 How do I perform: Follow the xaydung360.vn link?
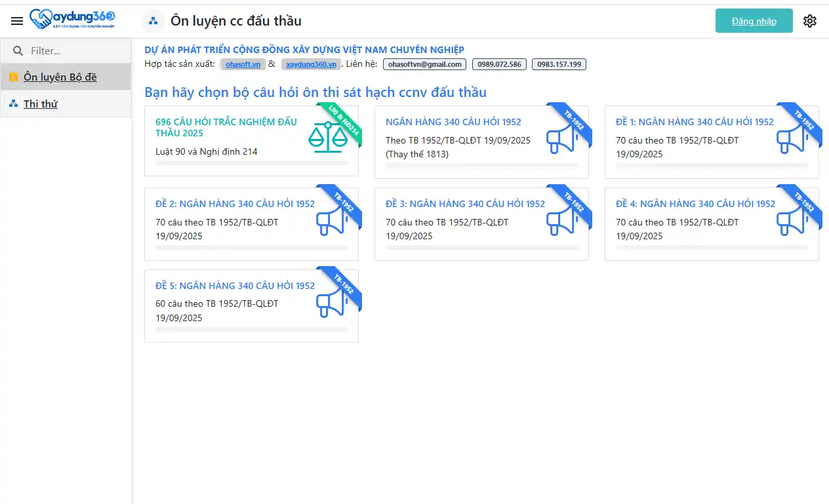[x=311, y=64]
